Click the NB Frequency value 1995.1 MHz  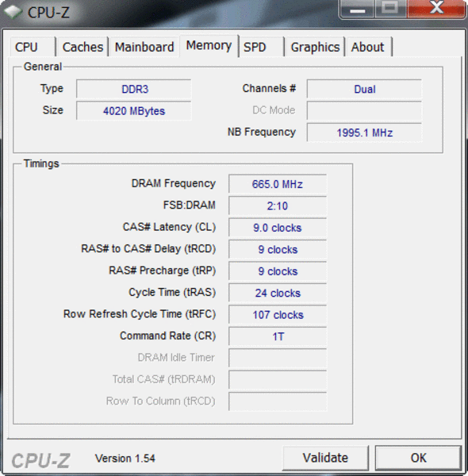click(364, 132)
